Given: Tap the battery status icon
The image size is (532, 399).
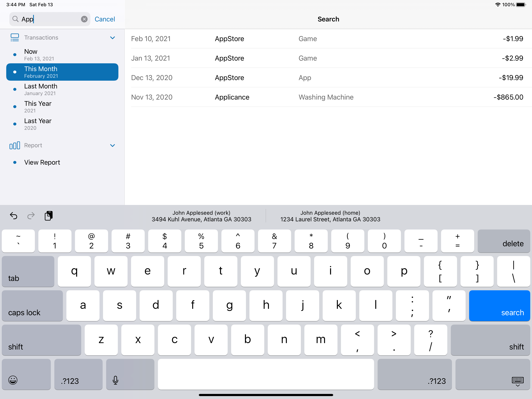Looking at the screenshot, I should pyautogui.click(x=521, y=4).
